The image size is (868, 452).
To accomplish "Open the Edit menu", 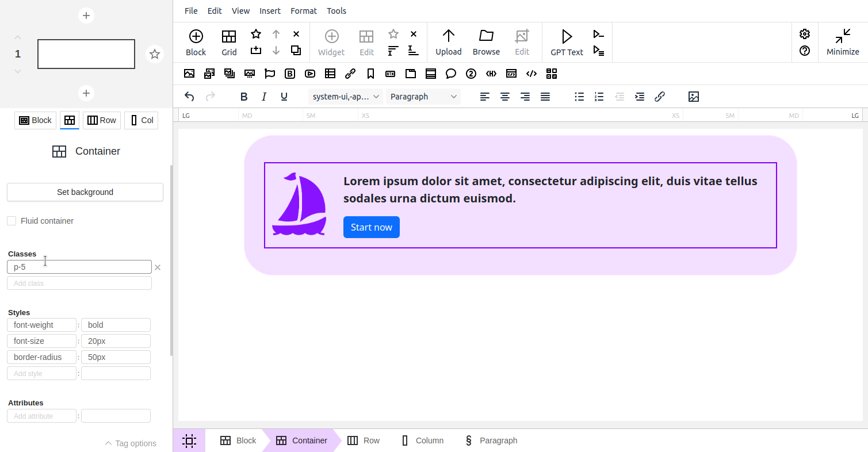I will pos(215,11).
